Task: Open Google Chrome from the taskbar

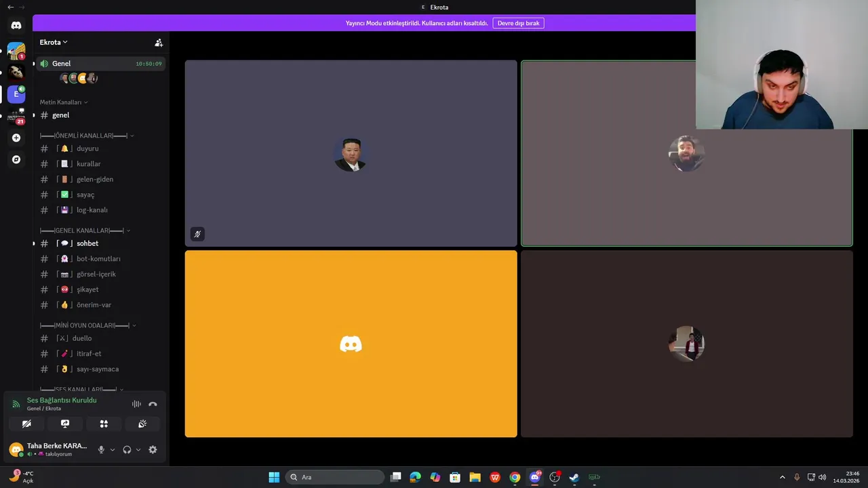Action: point(515,477)
